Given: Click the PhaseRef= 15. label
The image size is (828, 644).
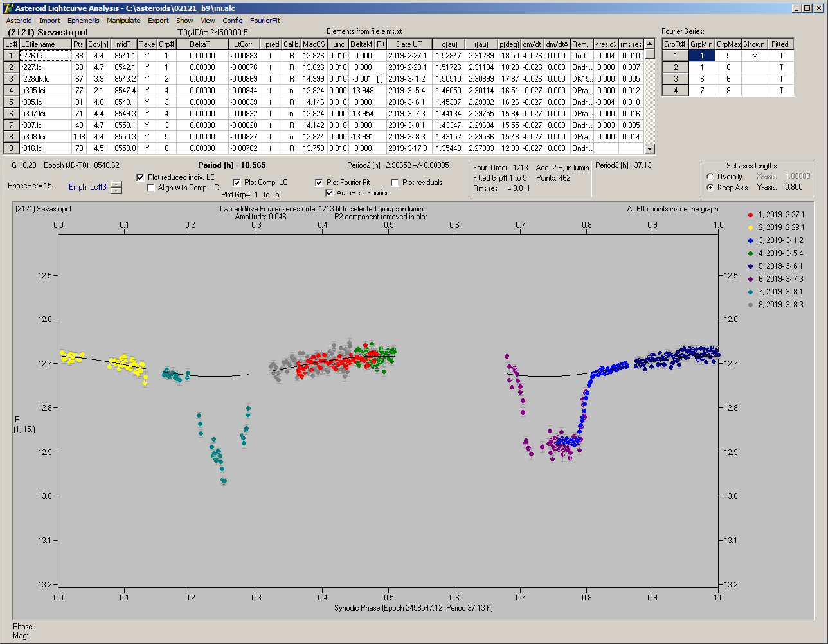Looking at the screenshot, I should 30,186.
